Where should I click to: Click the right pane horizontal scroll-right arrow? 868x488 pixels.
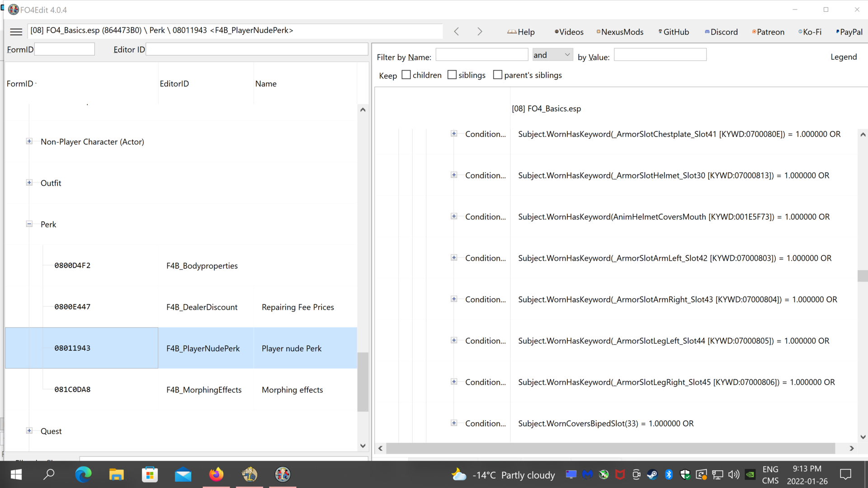[852, 448]
